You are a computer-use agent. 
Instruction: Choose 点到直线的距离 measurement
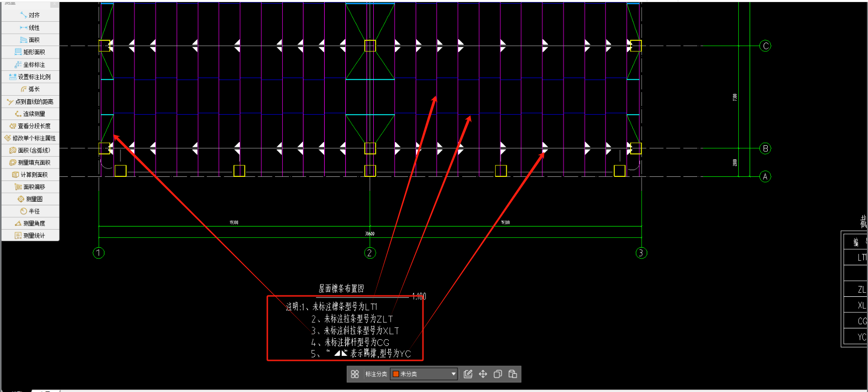30,101
